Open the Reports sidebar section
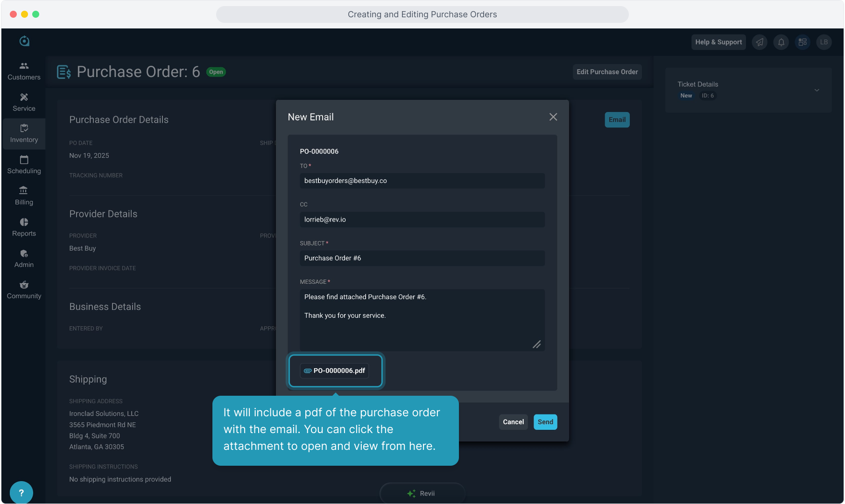Viewport: 845px width, 504px height. point(24,227)
